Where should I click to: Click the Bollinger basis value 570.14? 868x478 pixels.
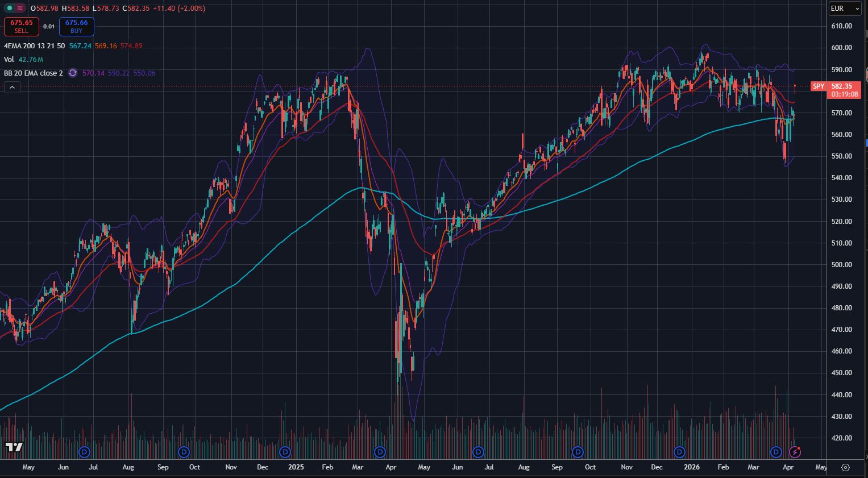tap(93, 73)
